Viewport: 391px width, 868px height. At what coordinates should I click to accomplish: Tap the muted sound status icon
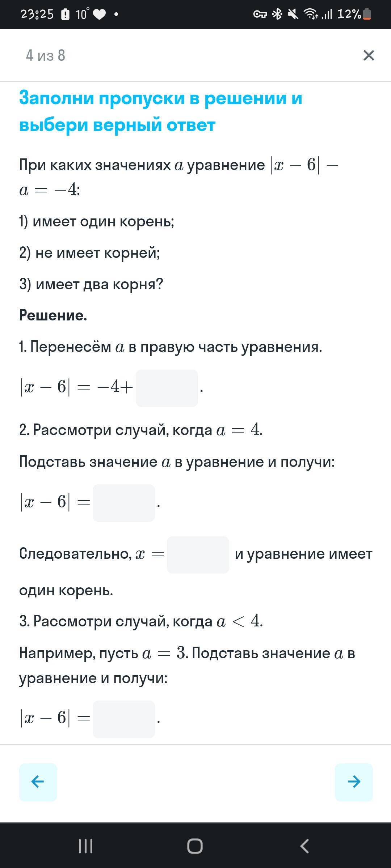pos(293,14)
